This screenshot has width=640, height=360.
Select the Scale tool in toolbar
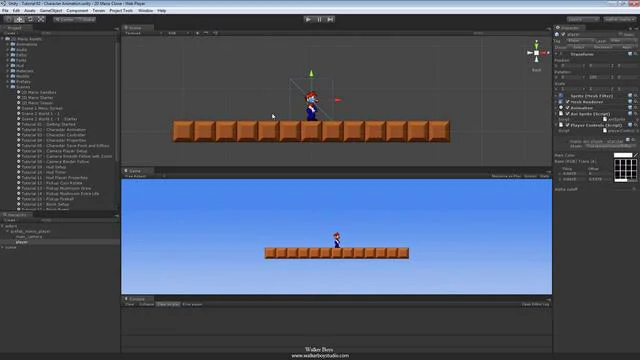click(x=41, y=19)
